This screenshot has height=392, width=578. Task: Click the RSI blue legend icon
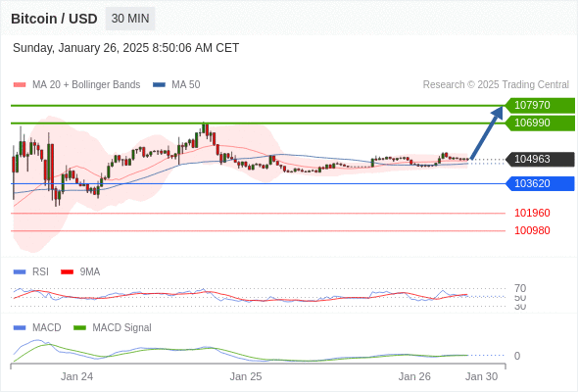point(20,272)
